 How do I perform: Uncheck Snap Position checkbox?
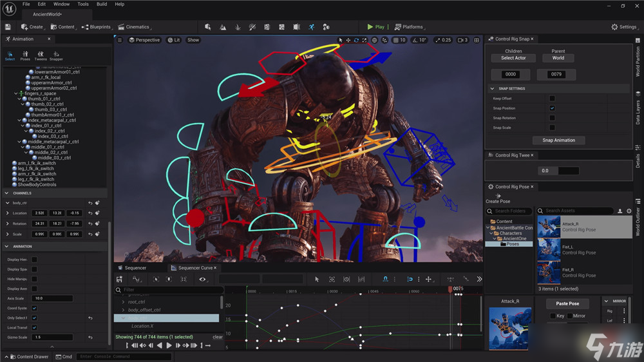pos(552,108)
